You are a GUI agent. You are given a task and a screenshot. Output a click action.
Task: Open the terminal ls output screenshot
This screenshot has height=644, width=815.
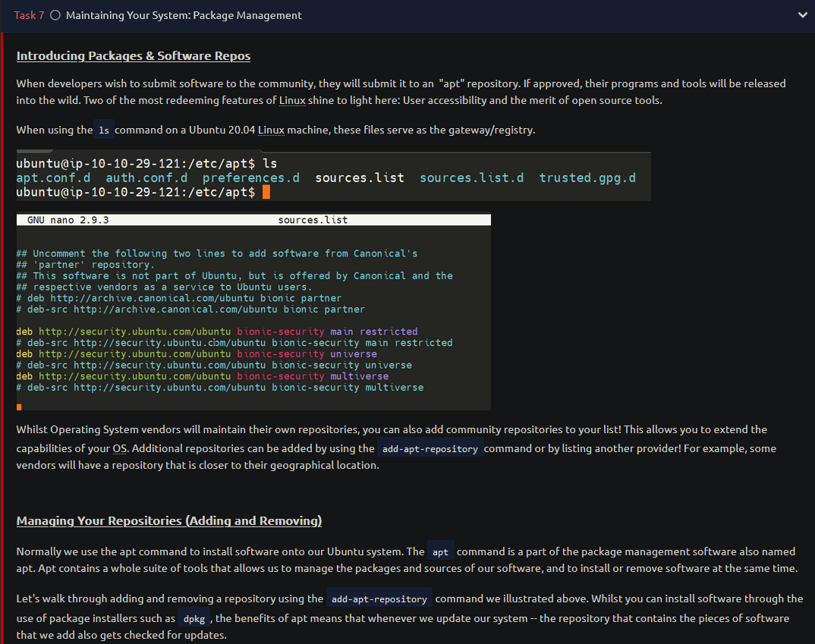point(333,177)
